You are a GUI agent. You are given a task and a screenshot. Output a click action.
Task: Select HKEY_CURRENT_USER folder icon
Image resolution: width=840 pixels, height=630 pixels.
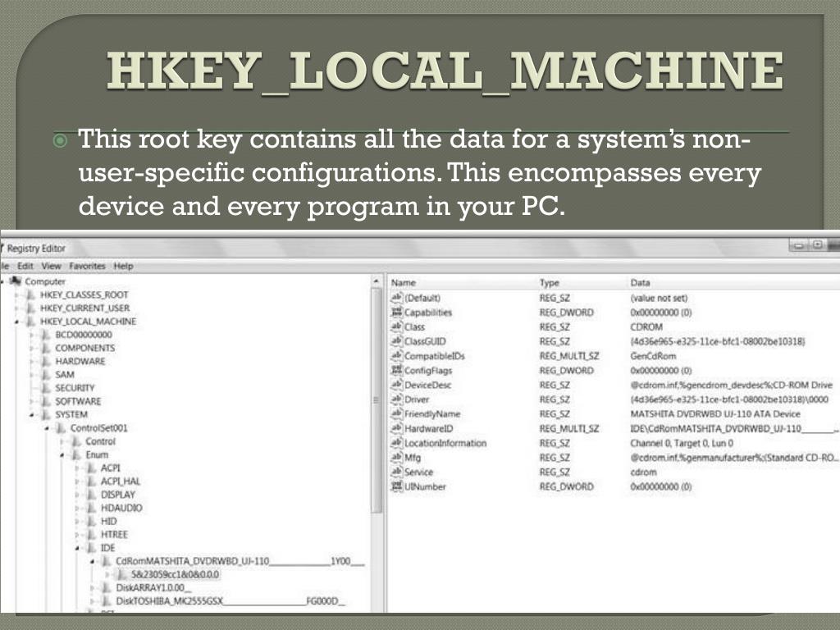pyautogui.click(x=32, y=308)
